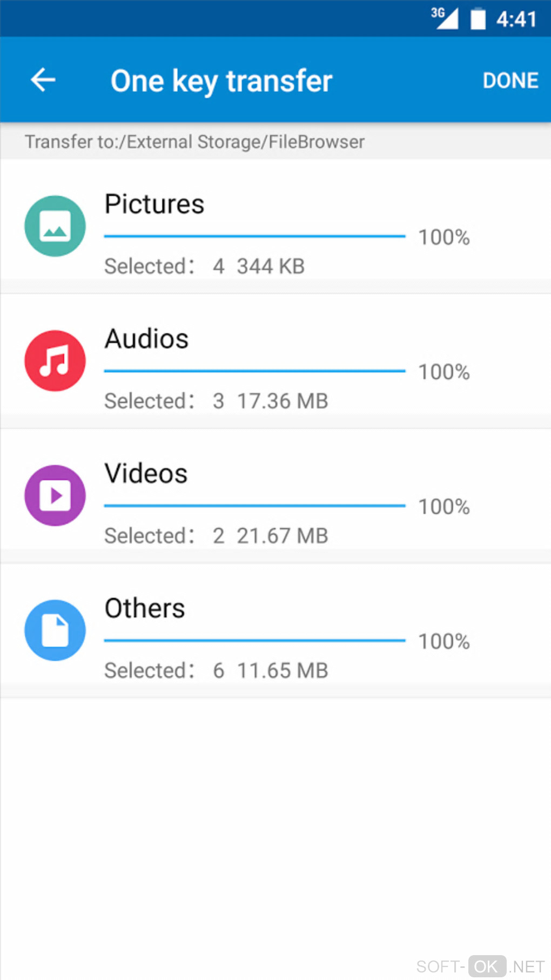Tap the 3G signal status icon
551x980 pixels.
coord(444,18)
